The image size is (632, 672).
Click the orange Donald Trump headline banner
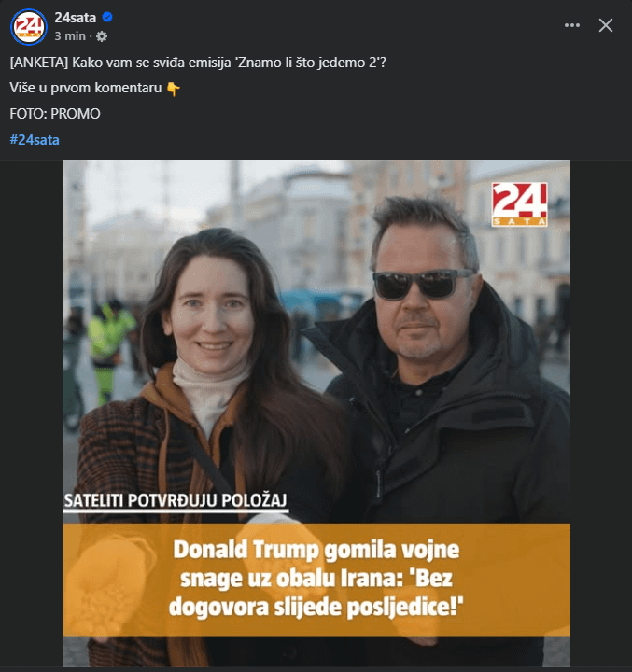click(x=316, y=580)
